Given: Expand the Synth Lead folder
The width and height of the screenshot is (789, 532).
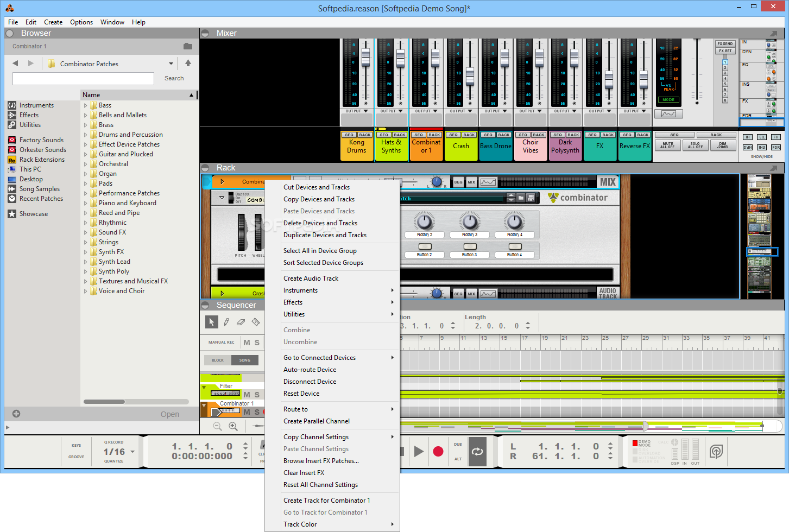Looking at the screenshot, I should click(x=86, y=262).
